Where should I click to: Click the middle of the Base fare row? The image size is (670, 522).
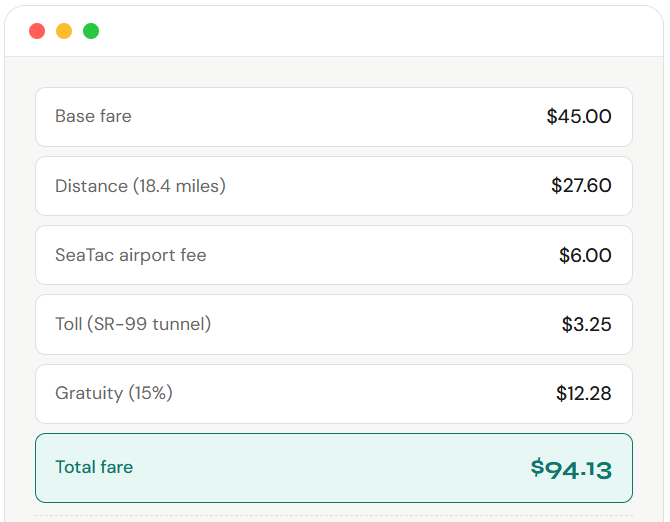click(334, 116)
